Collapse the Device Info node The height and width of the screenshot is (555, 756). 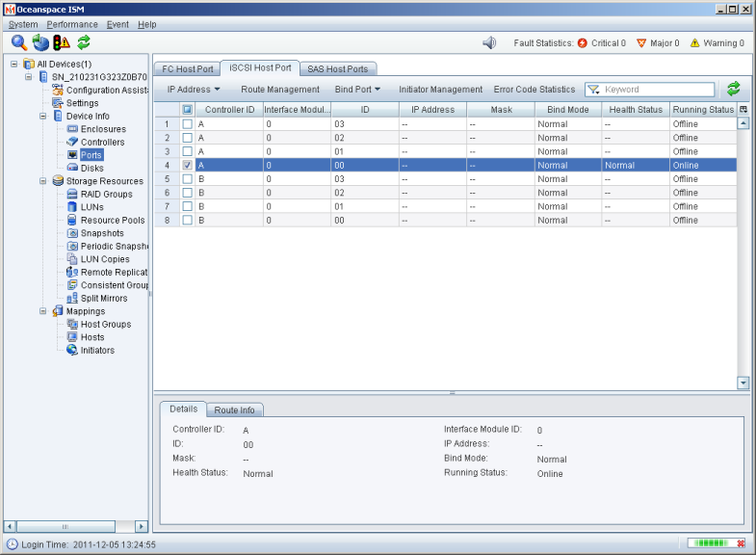click(x=43, y=117)
